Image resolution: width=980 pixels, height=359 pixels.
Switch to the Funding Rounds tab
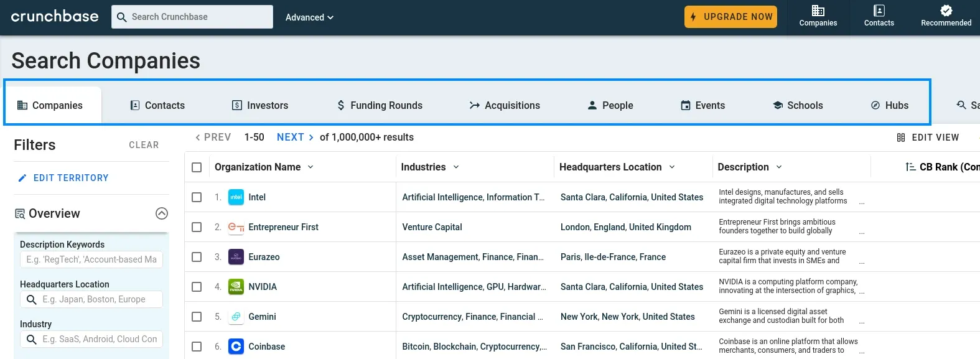(380, 105)
